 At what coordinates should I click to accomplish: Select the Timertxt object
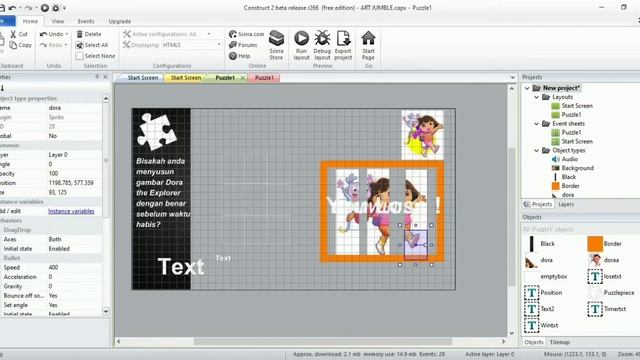tap(607, 309)
